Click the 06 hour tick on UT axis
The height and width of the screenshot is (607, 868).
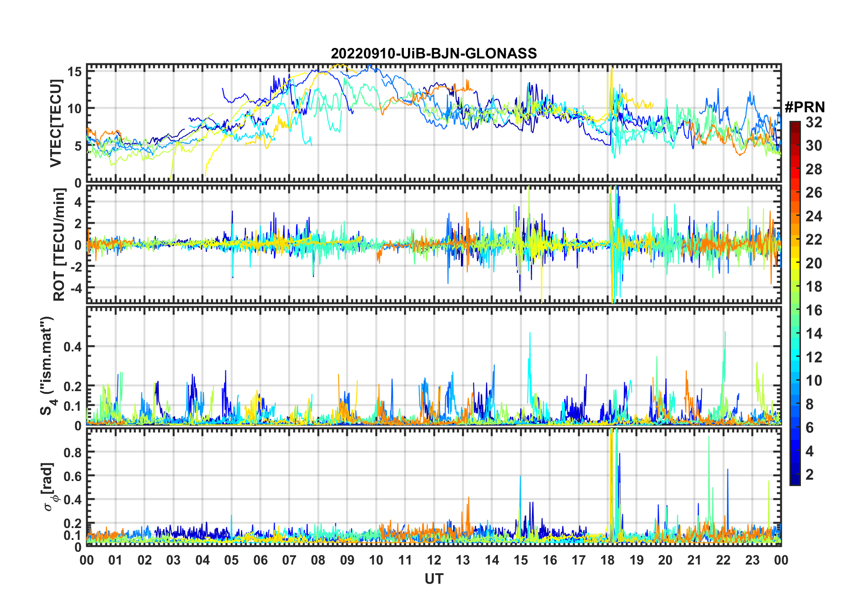tap(260, 560)
